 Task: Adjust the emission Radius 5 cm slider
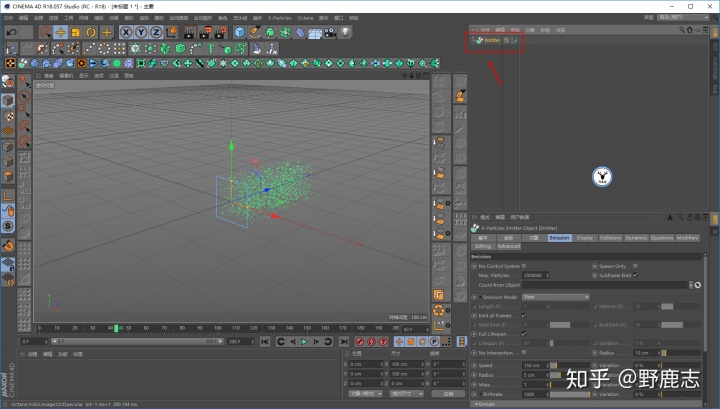570,375
